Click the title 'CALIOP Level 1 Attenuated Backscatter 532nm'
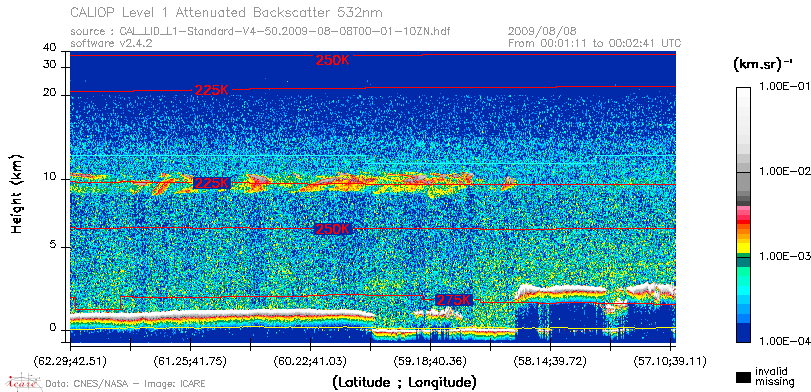Screen dimensions: 811x392 [227, 12]
